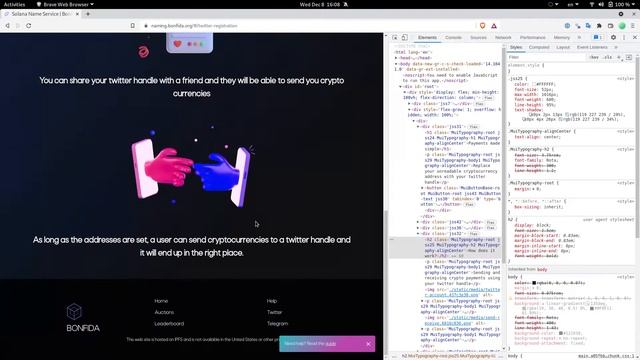Open the Brave hamburger menu

tap(633, 26)
